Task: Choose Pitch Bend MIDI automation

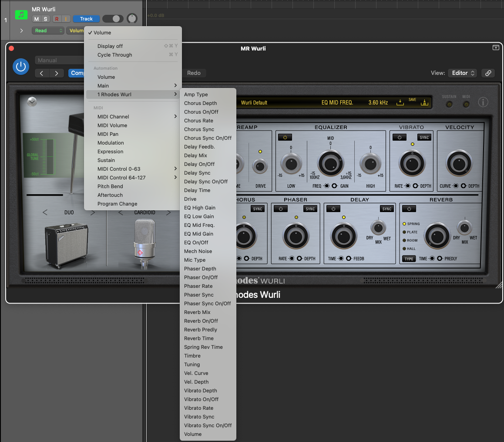Action: tap(132, 186)
